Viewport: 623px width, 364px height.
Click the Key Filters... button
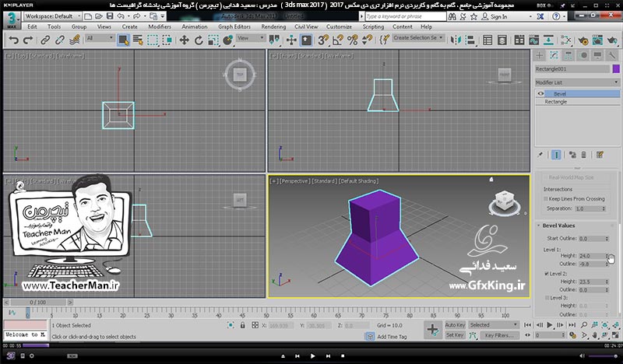[x=499, y=335]
